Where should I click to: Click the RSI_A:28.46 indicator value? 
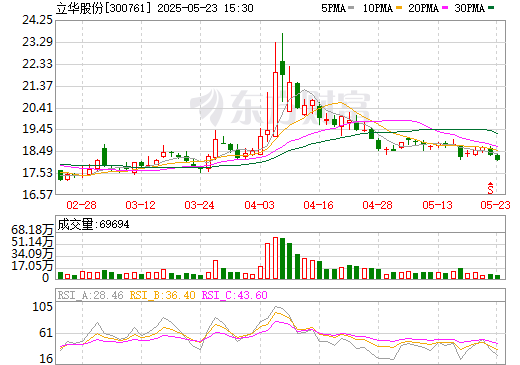click(x=91, y=295)
